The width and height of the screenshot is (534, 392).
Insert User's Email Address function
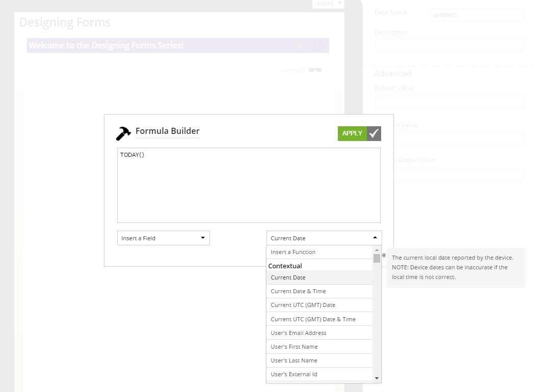pos(319,333)
